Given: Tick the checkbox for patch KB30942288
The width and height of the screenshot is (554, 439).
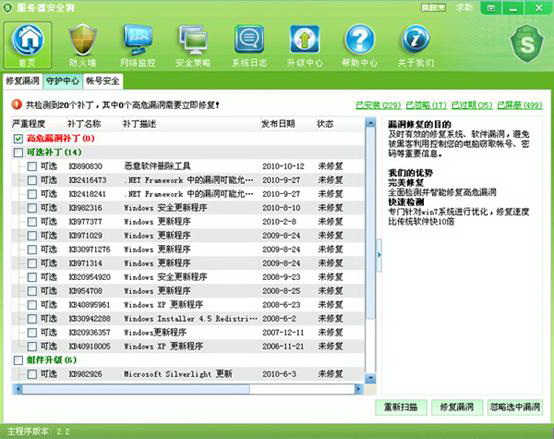Looking at the screenshot, I should [x=32, y=319].
